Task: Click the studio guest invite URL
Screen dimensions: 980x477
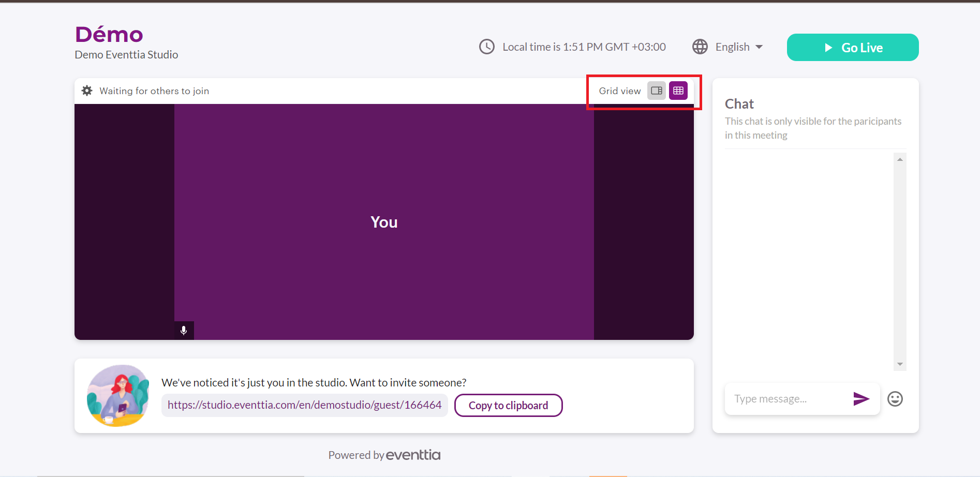Action: click(304, 405)
